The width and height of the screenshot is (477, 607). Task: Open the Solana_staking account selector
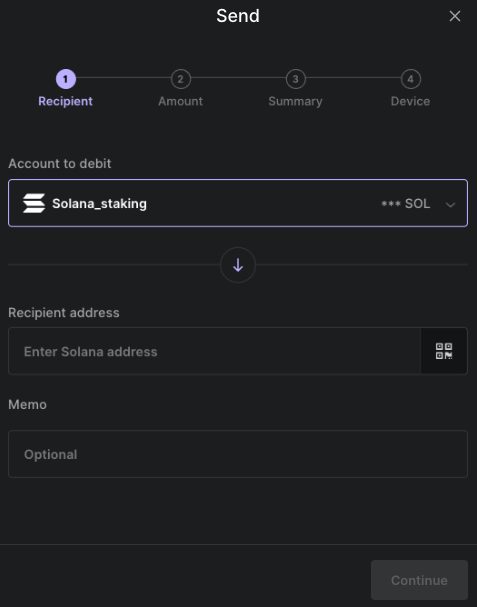coord(238,203)
